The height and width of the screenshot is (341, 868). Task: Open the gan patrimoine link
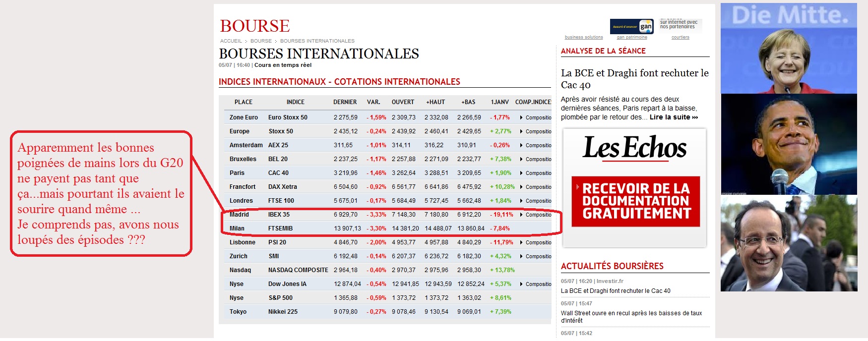(632, 37)
